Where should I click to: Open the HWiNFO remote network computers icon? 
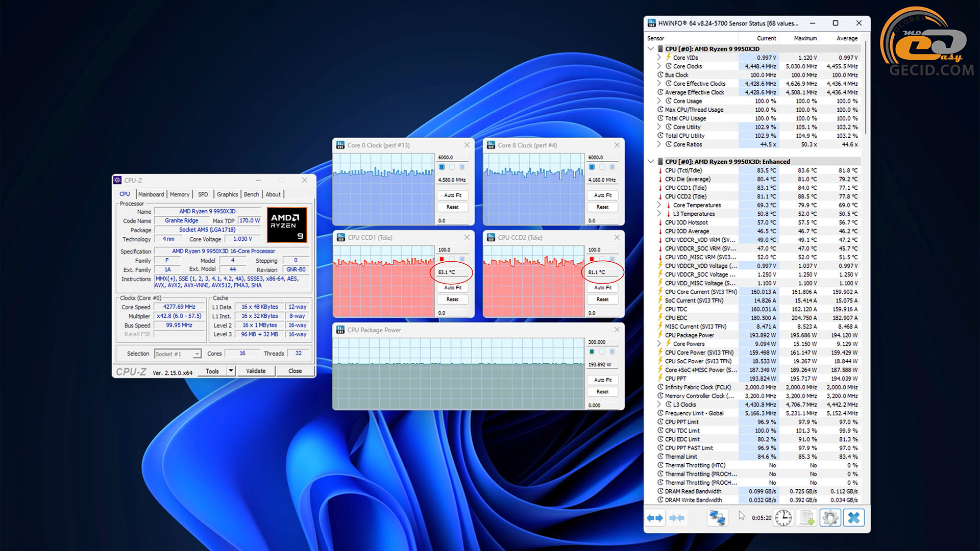click(x=717, y=518)
